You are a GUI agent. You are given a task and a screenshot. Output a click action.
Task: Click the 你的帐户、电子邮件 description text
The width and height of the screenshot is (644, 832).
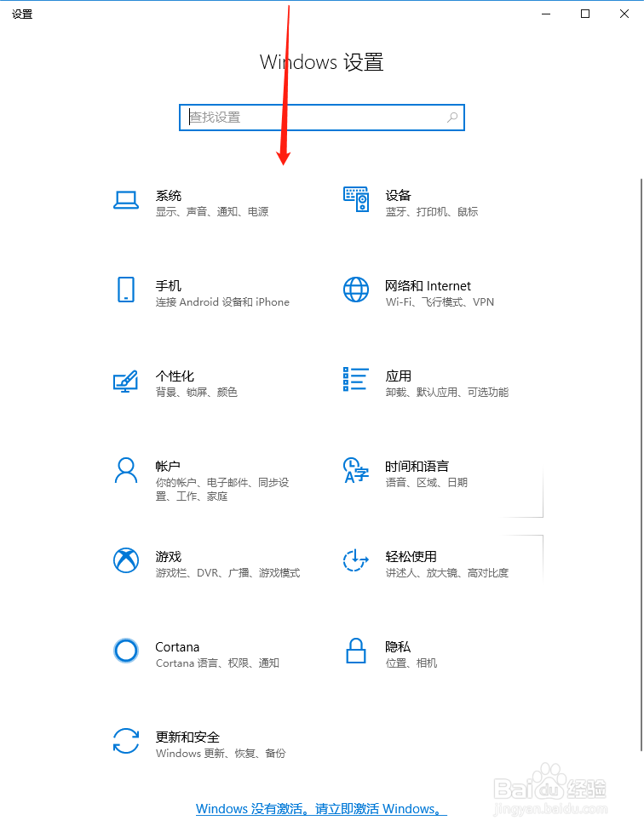[x=222, y=489]
